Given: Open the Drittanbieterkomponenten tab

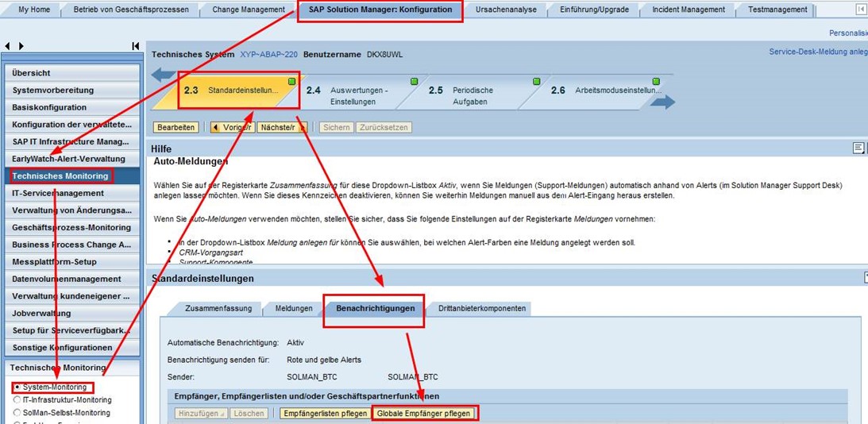Looking at the screenshot, I should coord(481,308).
